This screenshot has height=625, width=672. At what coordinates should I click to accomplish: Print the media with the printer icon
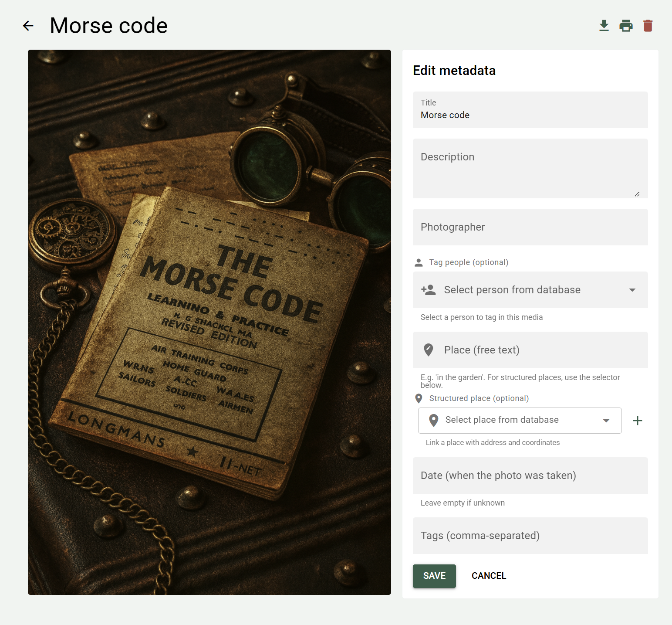click(x=626, y=26)
